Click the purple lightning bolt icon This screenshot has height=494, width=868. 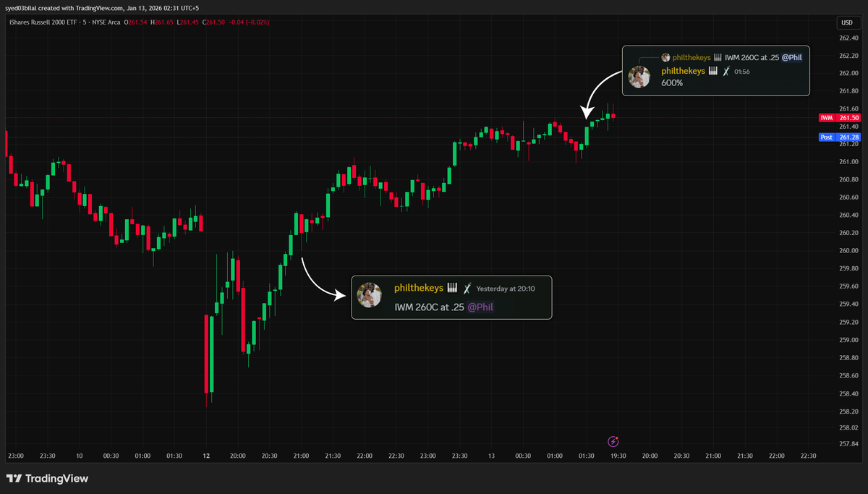[x=613, y=440]
